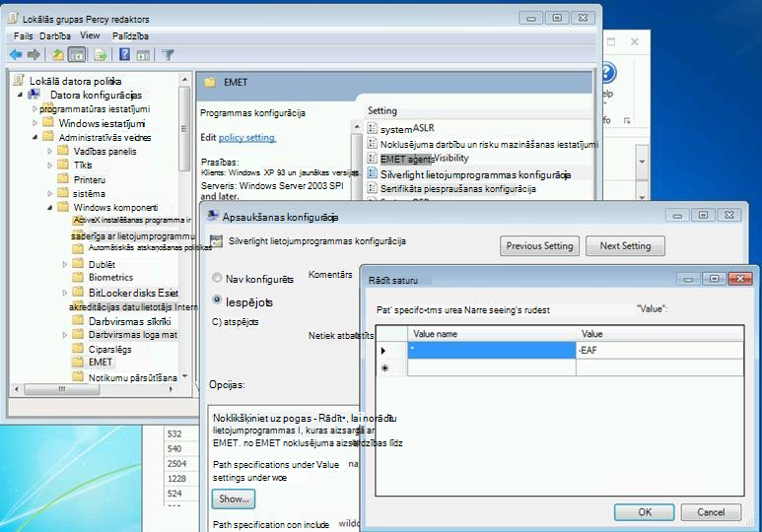Select Notikumu pārsūtīšana tree item
The image size is (762, 532).
(132, 377)
